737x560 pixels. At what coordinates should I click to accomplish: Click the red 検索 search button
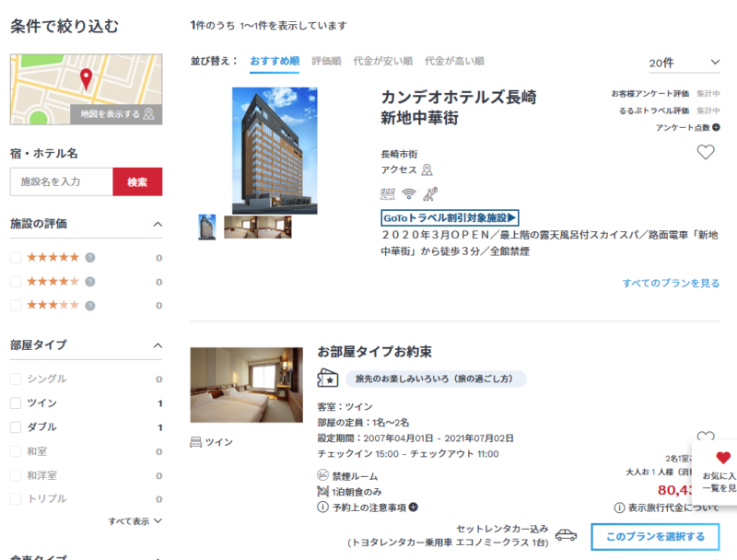pyautogui.click(x=137, y=181)
